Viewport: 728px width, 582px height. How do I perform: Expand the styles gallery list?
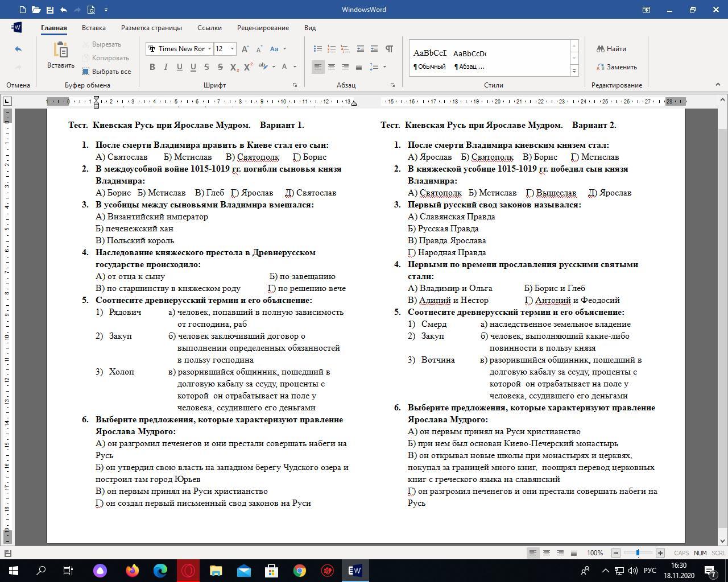tap(574, 71)
